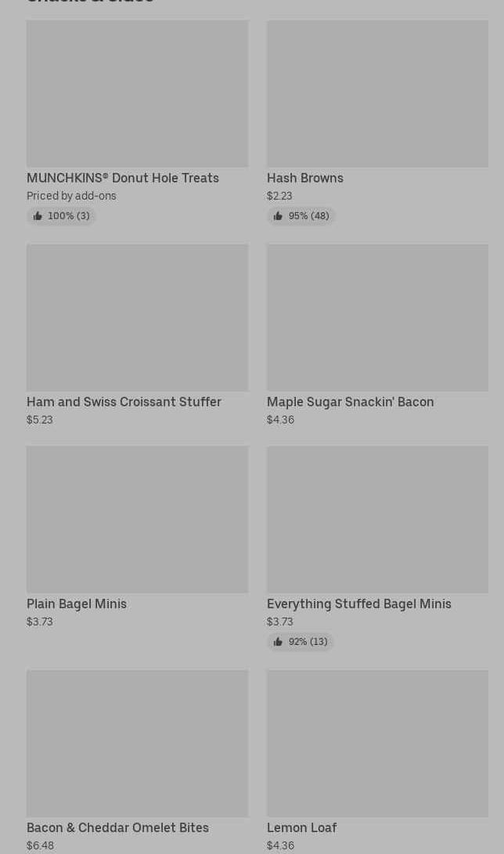Viewport: 504px width, 854px height.
Task: Click the "Priced by add-ons" label
Action: (71, 196)
